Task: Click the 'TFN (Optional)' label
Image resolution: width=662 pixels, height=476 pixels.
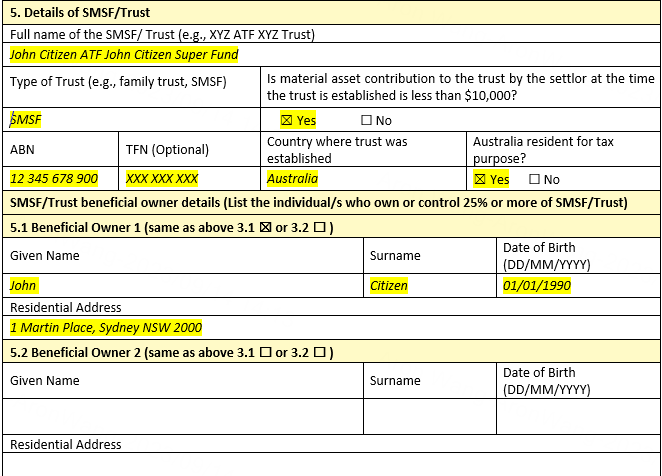Action: tap(167, 150)
